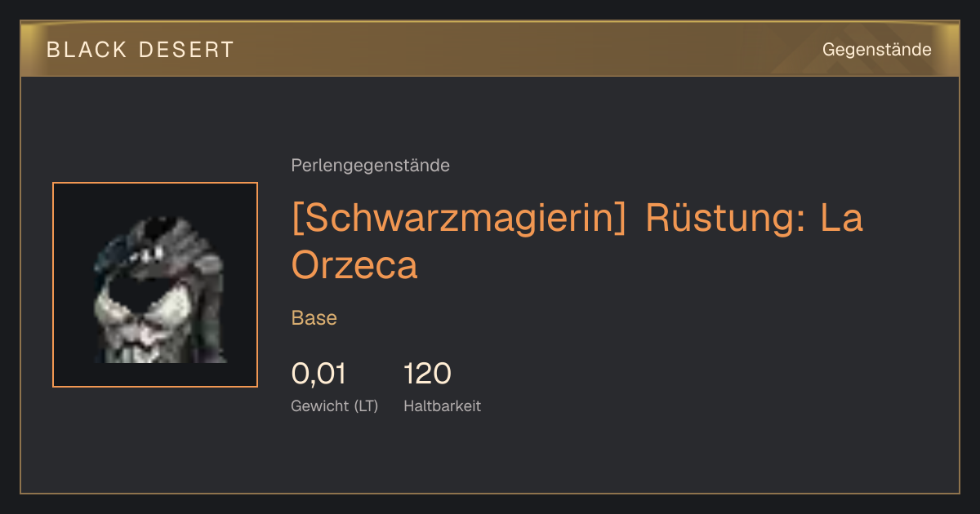Select the 120 durability value
Screen dimensions: 980x514
click(427, 374)
